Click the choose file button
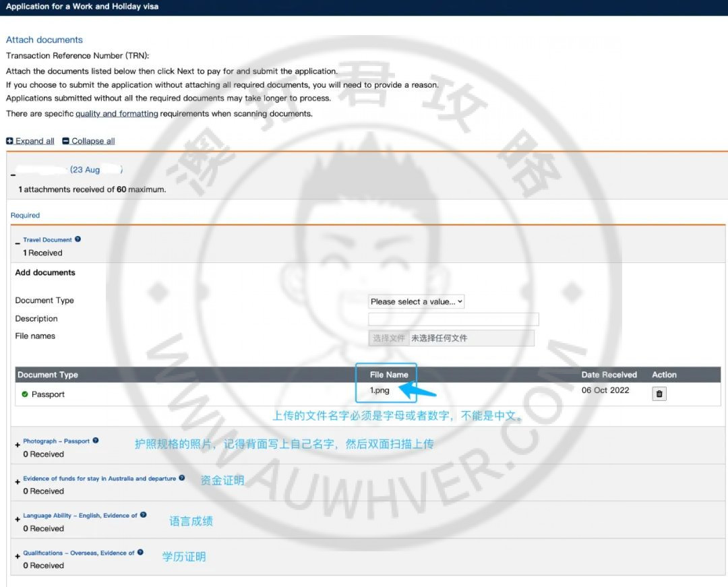The image size is (728, 587). tap(389, 338)
